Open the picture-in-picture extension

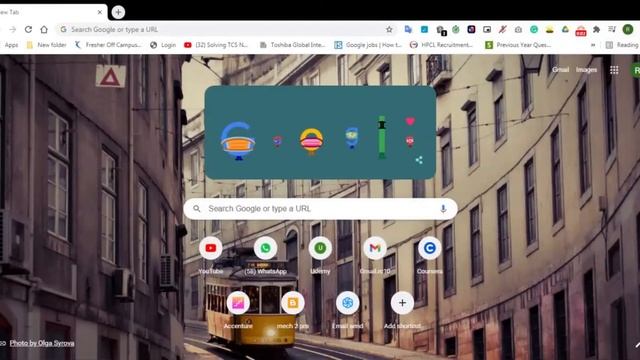(x=487, y=29)
